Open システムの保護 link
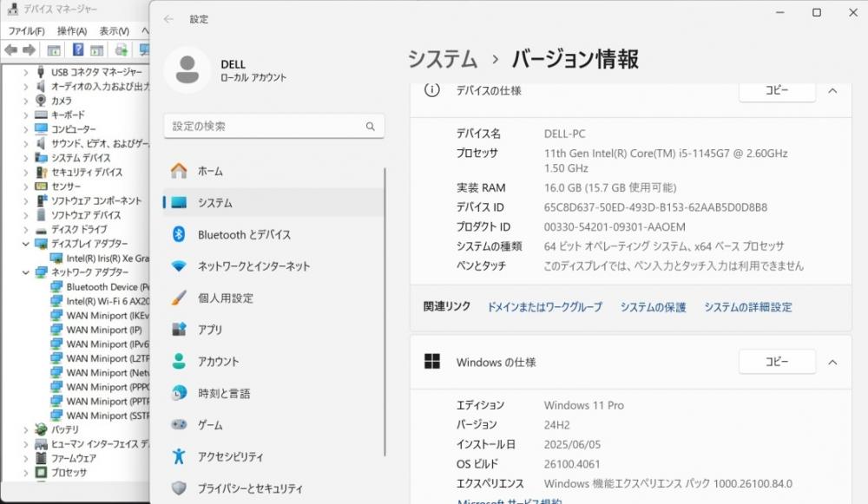Image resolution: width=868 pixels, height=504 pixels. (x=654, y=307)
